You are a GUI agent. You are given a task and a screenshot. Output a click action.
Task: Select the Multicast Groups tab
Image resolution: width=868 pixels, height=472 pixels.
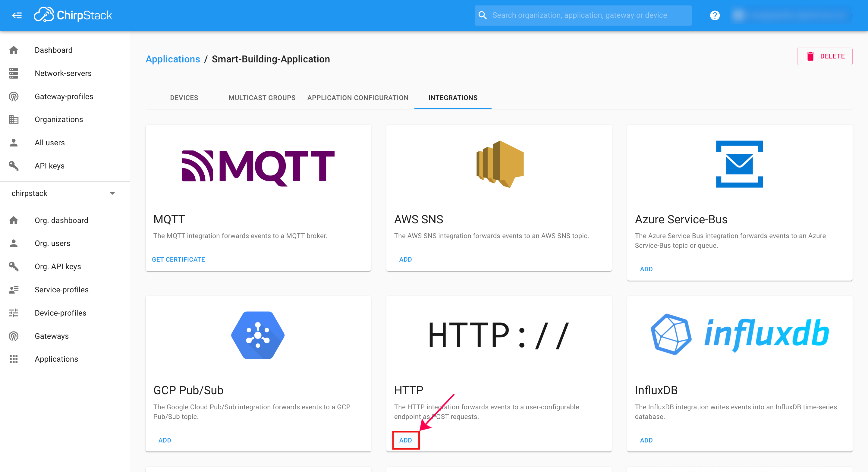262,98
